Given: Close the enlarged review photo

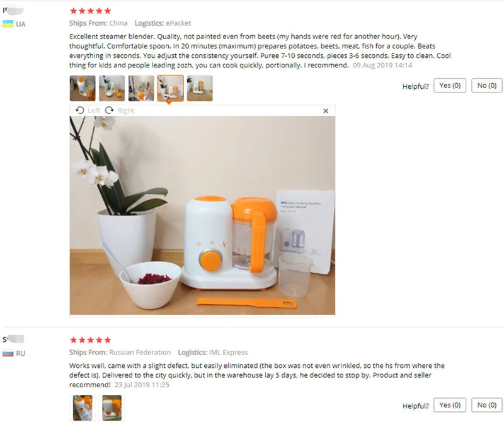Looking at the screenshot, I should pos(326,111).
